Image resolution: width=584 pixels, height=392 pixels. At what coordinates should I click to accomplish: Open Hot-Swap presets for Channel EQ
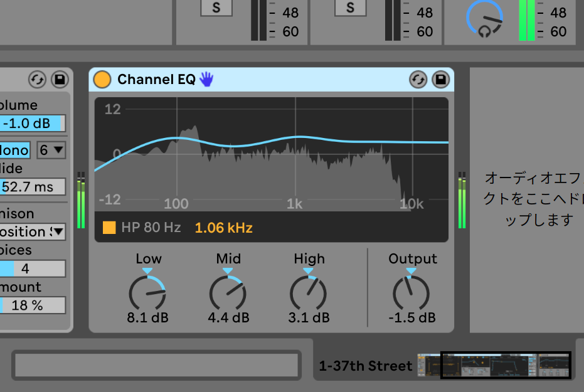[x=418, y=80]
